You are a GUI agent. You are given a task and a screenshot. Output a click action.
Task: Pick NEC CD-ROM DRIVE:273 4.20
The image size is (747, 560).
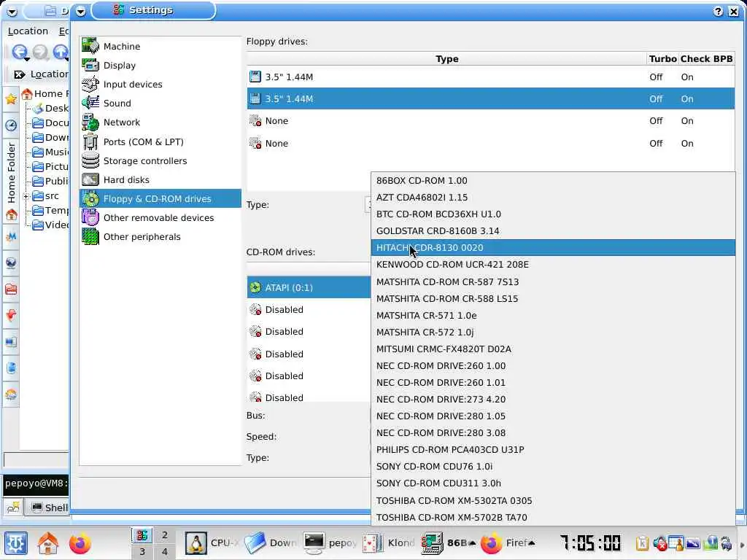[x=553, y=399]
